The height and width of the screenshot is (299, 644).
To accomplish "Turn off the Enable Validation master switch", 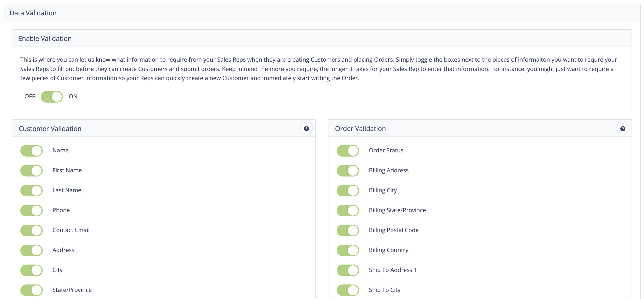I will tap(52, 97).
